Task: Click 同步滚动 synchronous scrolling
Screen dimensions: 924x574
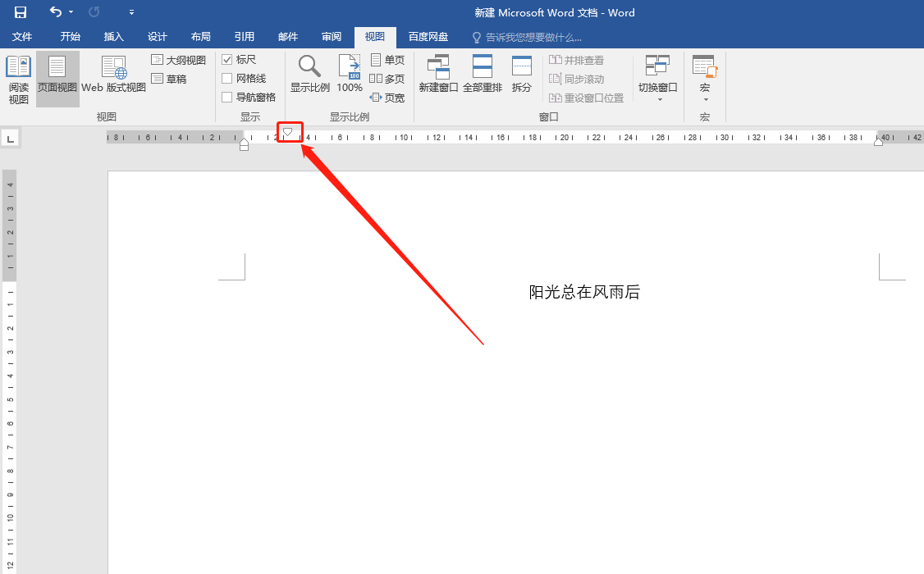Action: click(576, 79)
